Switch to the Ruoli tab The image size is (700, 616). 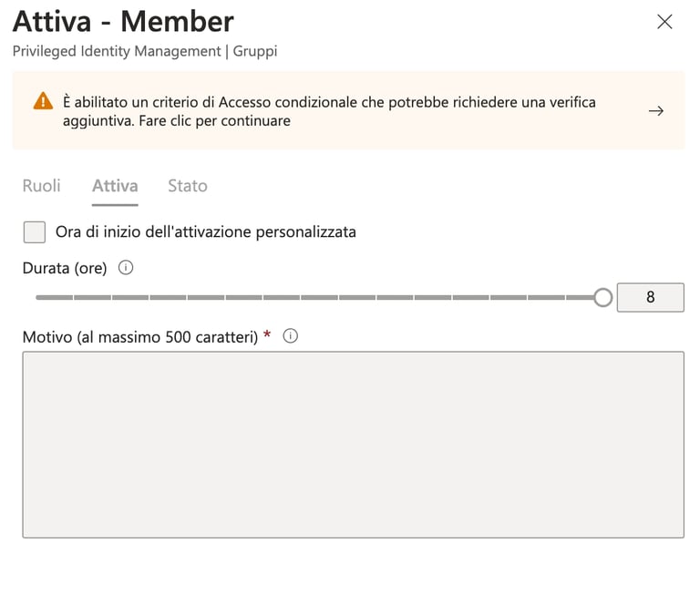42,186
